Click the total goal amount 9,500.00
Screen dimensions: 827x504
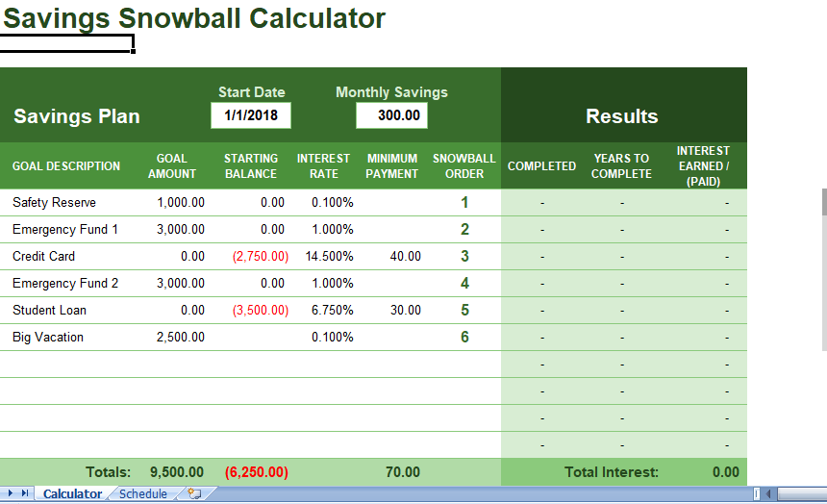[177, 472]
